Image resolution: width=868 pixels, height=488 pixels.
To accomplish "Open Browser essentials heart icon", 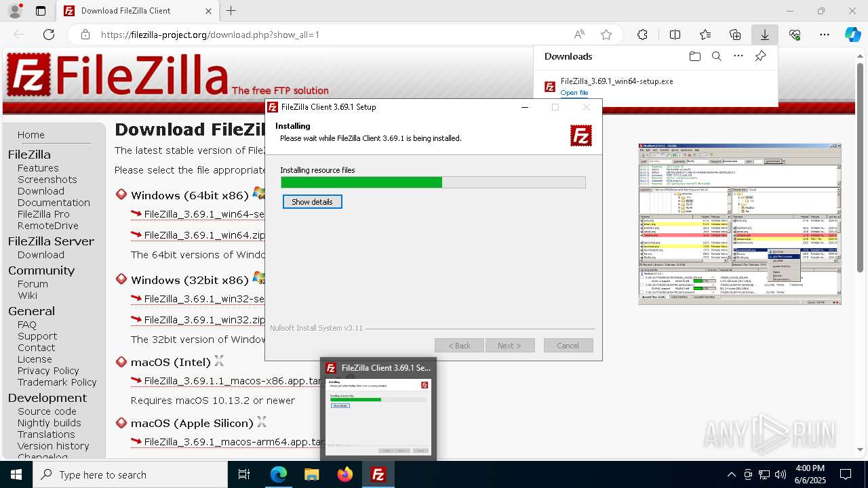I will click(x=795, y=35).
